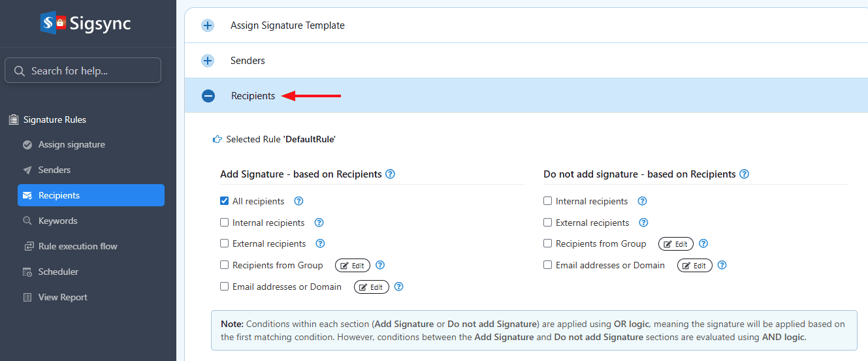Edit Recipients from Group under Add Signature

[x=353, y=266]
